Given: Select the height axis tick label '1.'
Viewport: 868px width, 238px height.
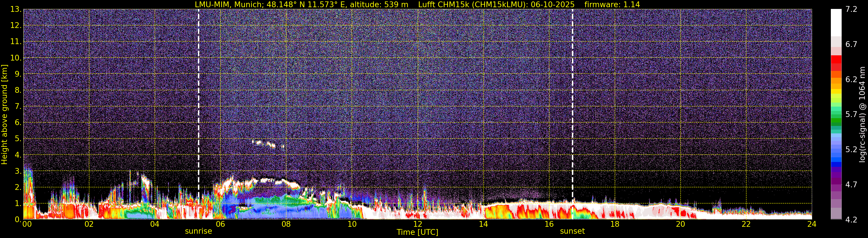Looking at the screenshot, I should [x=18, y=204].
